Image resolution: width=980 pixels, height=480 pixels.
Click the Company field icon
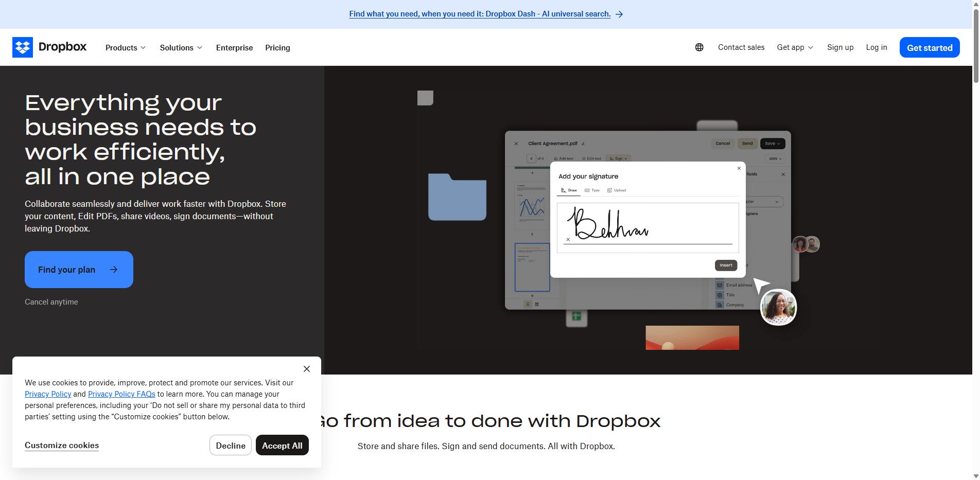click(x=720, y=305)
